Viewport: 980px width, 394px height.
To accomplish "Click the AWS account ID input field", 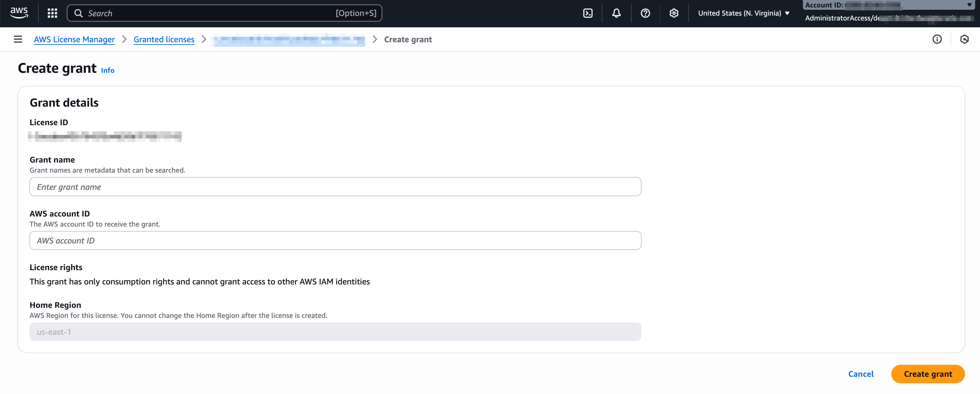I will (335, 240).
